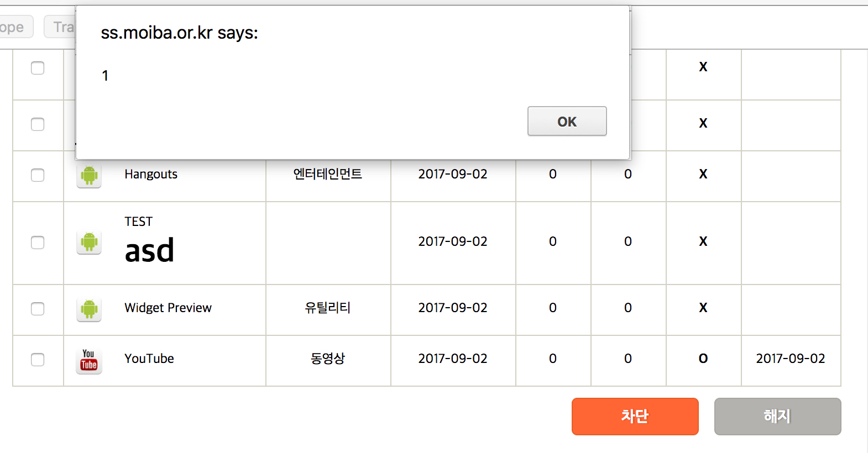The height and width of the screenshot is (453, 868).
Task: Click the YouTube app name text
Action: (149, 359)
